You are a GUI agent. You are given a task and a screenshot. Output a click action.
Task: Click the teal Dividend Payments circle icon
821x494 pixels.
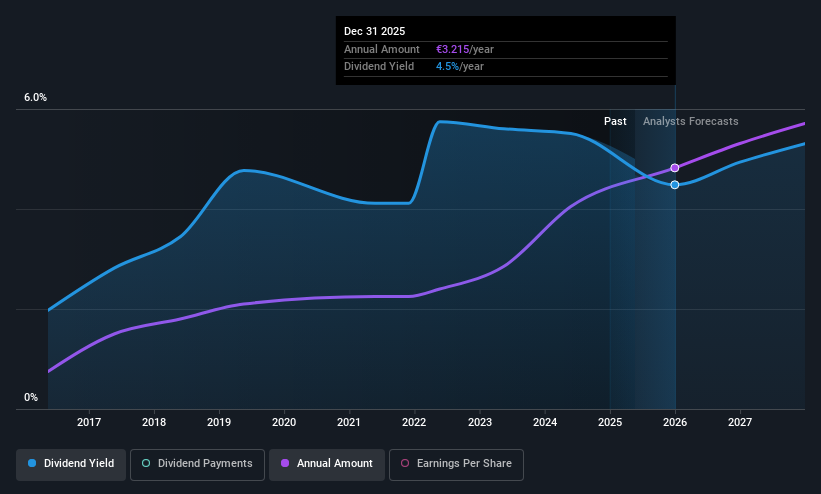[x=146, y=463]
